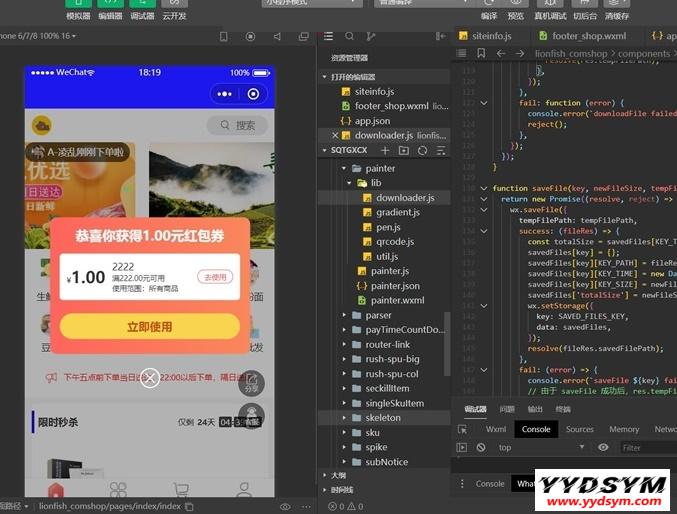The height and width of the screenshot is (514, 677).
Task: Close the red packet popup with X
Action: (149, 378)
